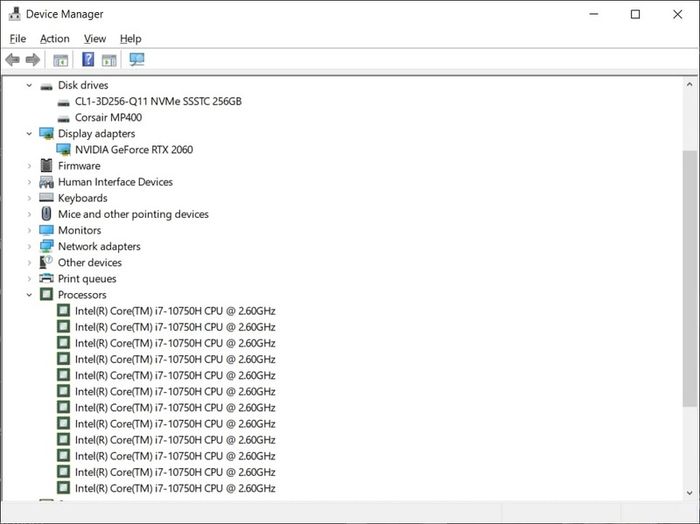
Task: Maximize the Device Manager window
Action: [x=635, y=14]
